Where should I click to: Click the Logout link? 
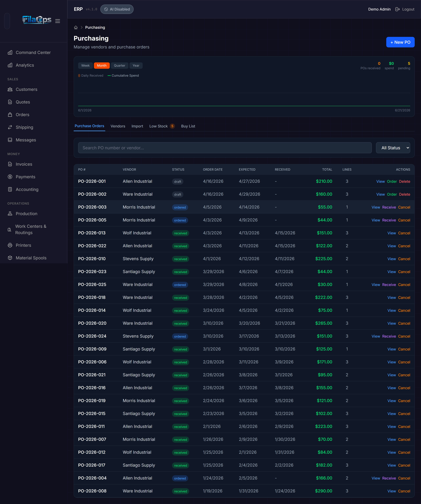408,9
